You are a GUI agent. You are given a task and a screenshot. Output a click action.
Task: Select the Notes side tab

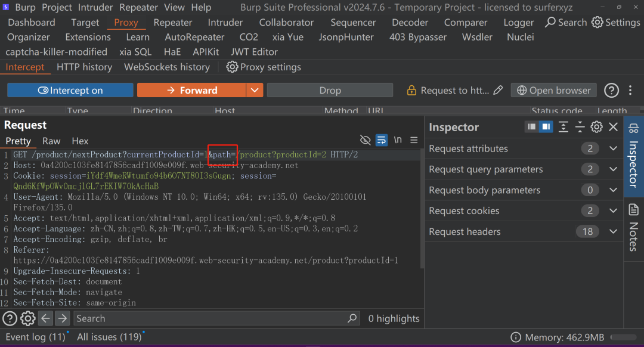633,228
